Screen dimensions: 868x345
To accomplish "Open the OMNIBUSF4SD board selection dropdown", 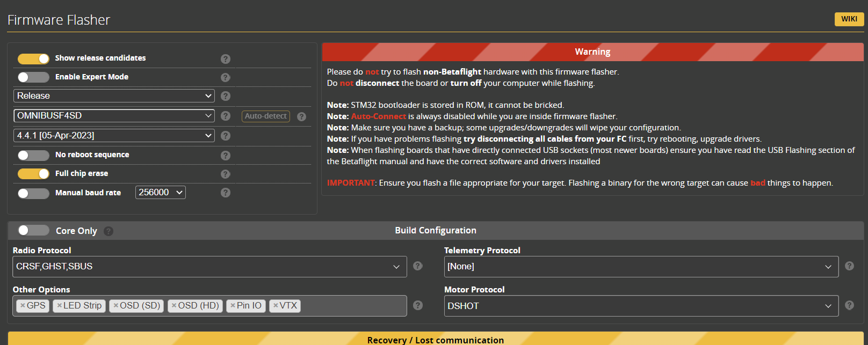I will 114,116.
